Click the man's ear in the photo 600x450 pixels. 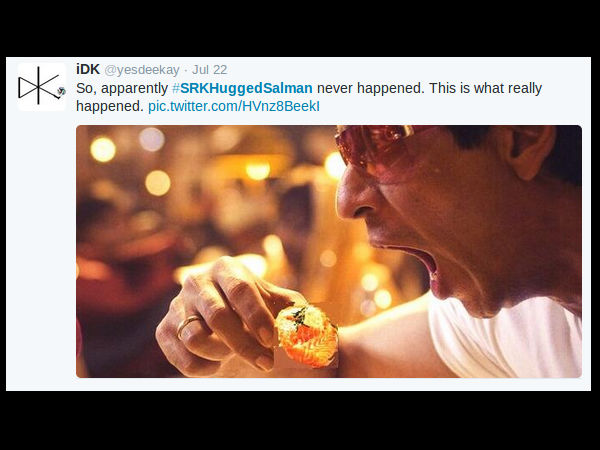(529, 150)
